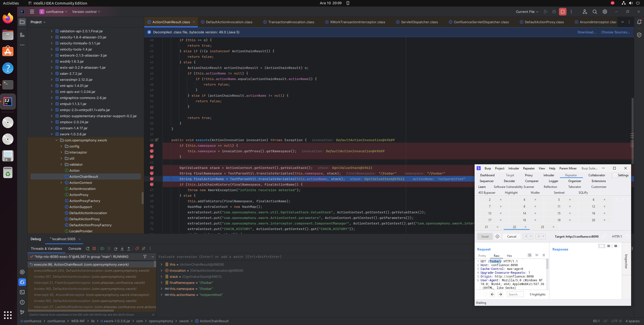Collapse the xwork-1.0.3.6.jar node
This screenshot has width=644, height=325.
tap(52, 134)
